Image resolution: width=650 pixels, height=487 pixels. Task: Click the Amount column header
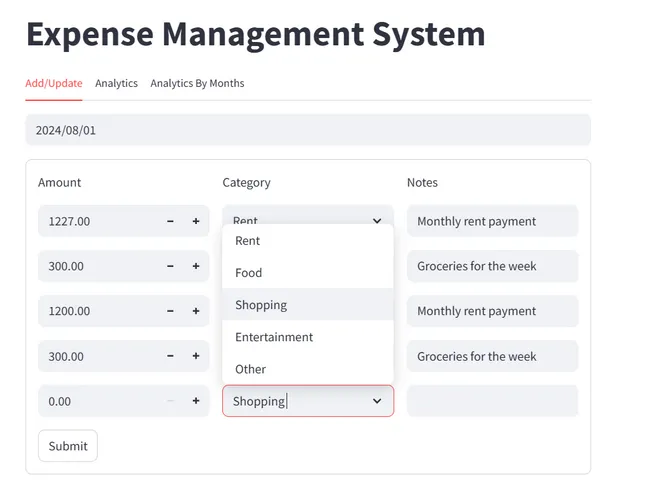tap(60, 182)
